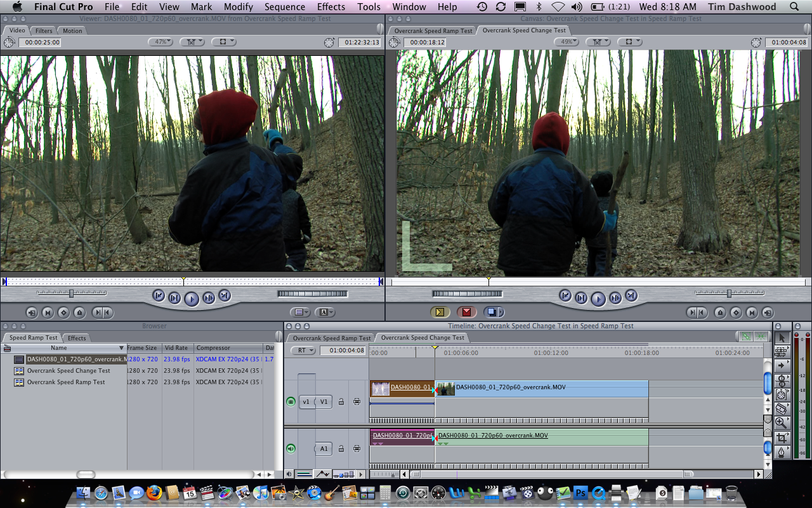Click the timeline current timecode field
The image size is (812, 508).
click(343, 350)
